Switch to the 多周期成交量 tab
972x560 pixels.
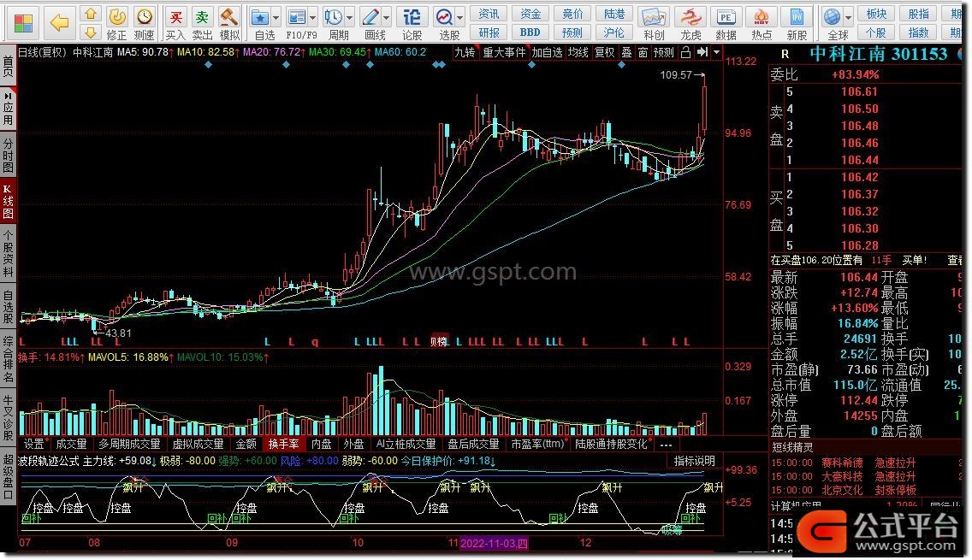pos(129,445)
